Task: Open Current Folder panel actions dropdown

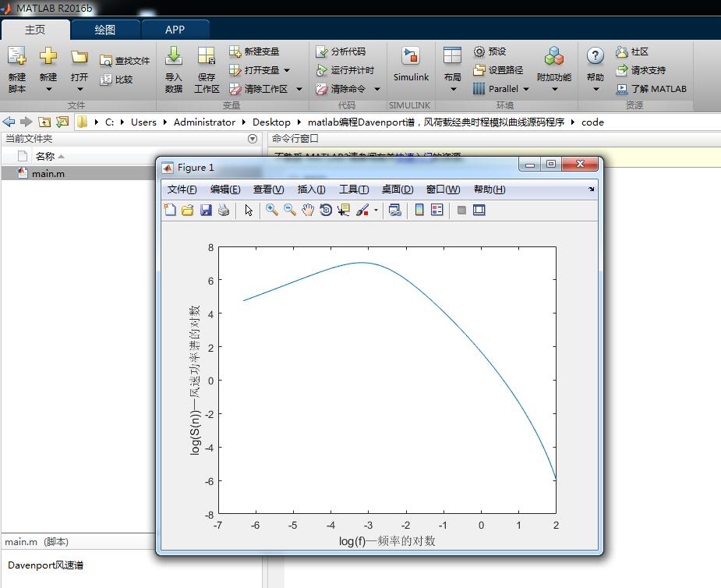Action: click(253, 139)
